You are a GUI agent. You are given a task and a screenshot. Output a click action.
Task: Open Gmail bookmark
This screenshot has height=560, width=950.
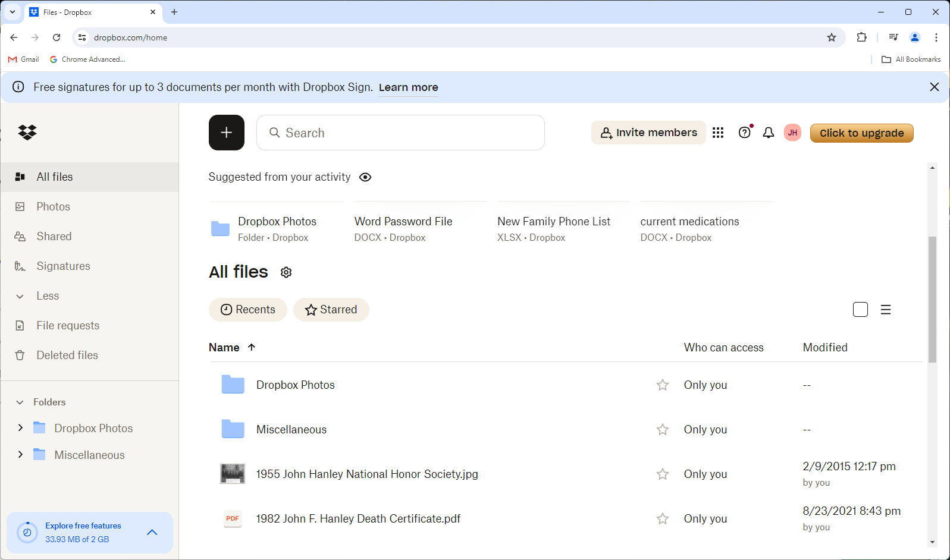(23, 59)
